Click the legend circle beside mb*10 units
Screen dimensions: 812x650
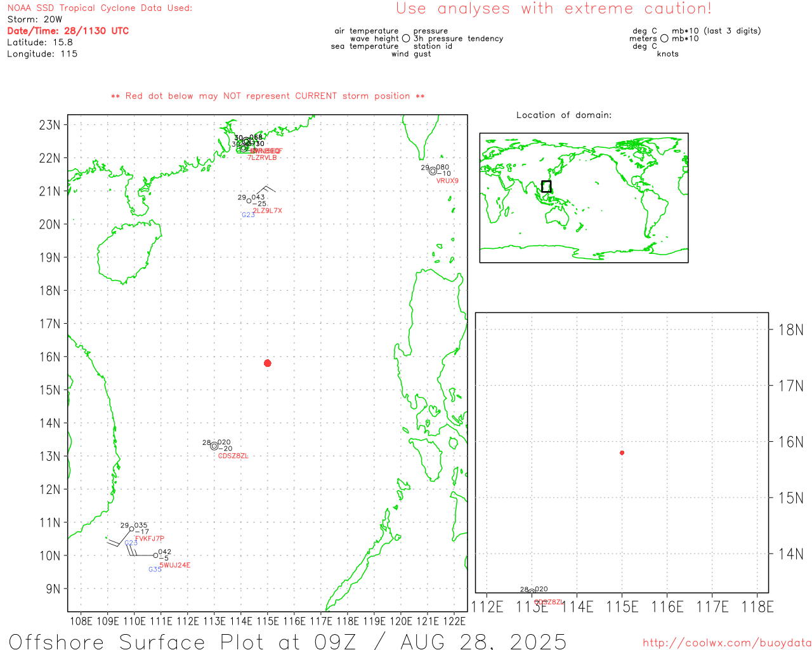(x=664, y=39)
